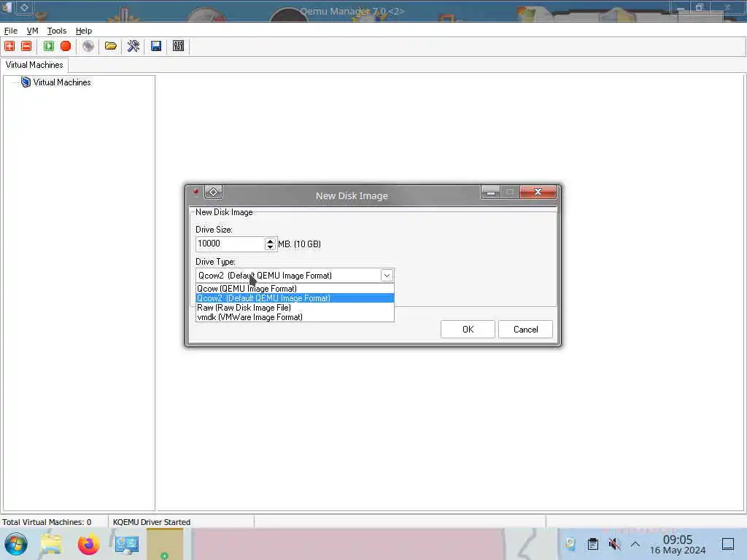Image resolution: width=747 pixels, height=560 pixels.
Task: Click Total Virtual Machines: 0 status
Action: click(x=47, y=522)
